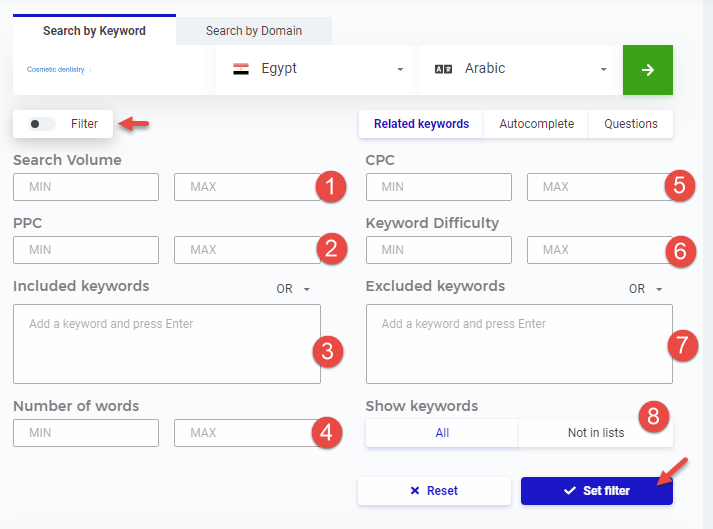Click the Reset button

point(434,491)
